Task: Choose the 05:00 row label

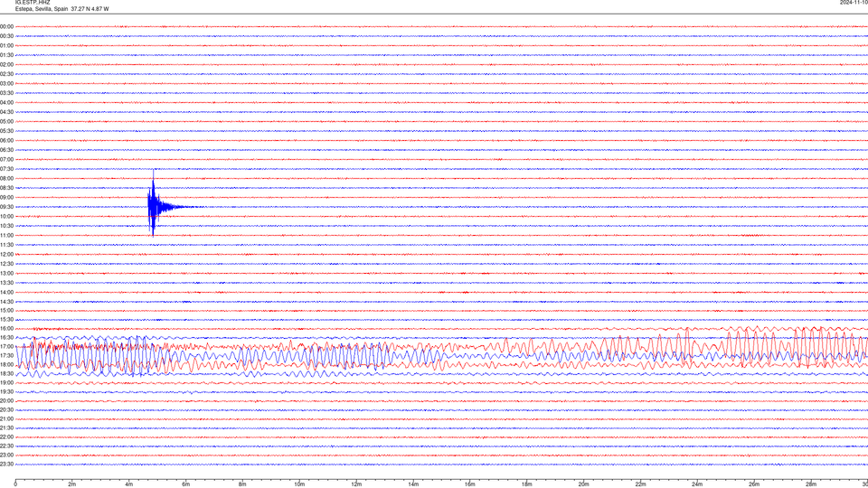Action: pyautogui.click(x=6, y=121)
